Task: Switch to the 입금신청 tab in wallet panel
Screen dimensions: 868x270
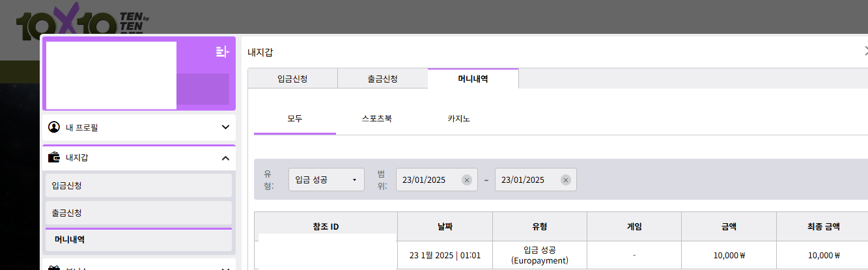Action: [292, 79]
